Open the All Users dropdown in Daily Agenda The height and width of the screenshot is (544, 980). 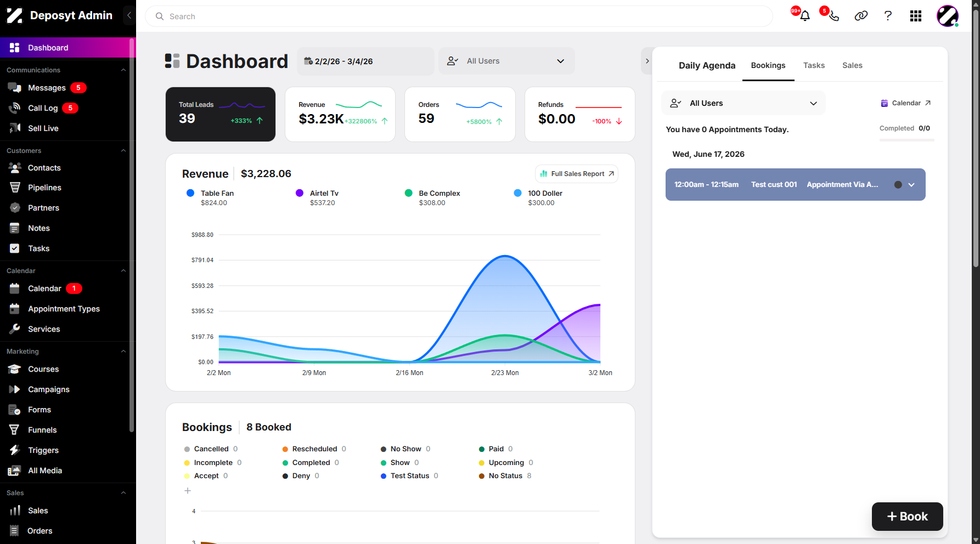coord(744,103)
